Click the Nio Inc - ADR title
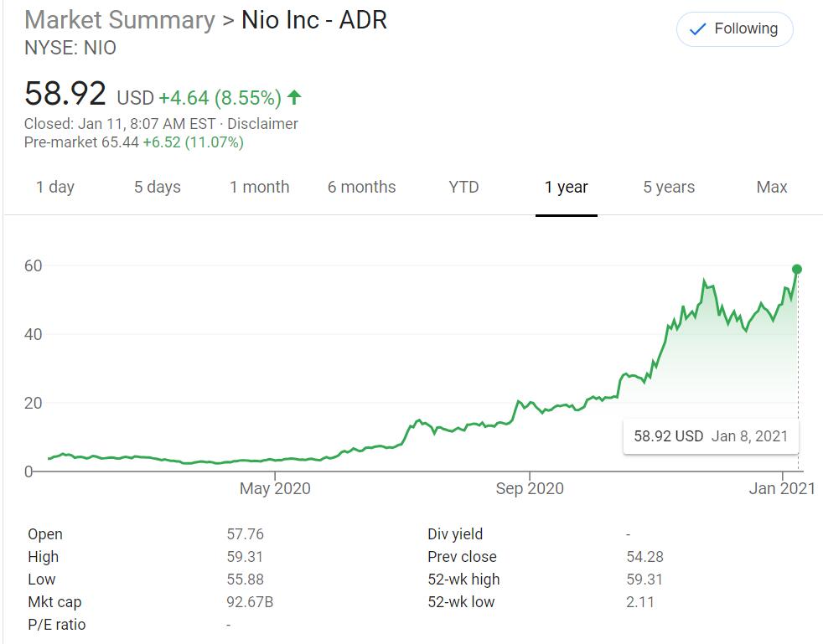 tap(313, 19)
